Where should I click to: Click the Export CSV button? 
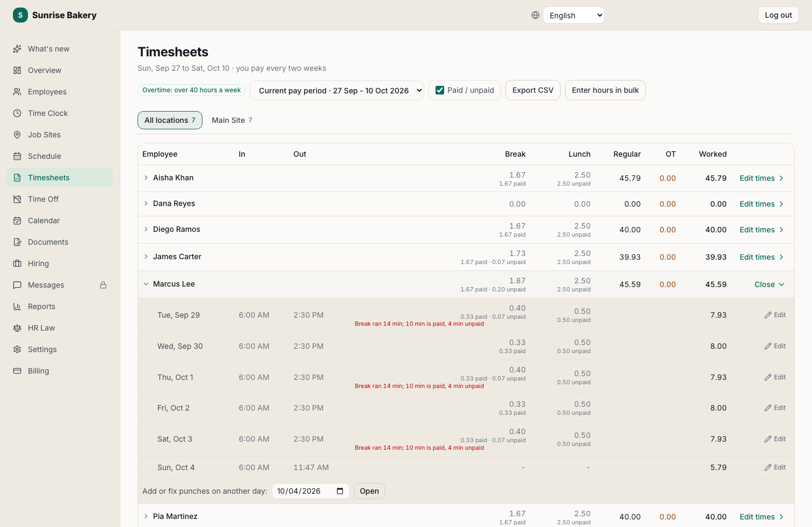pos(533,90)
